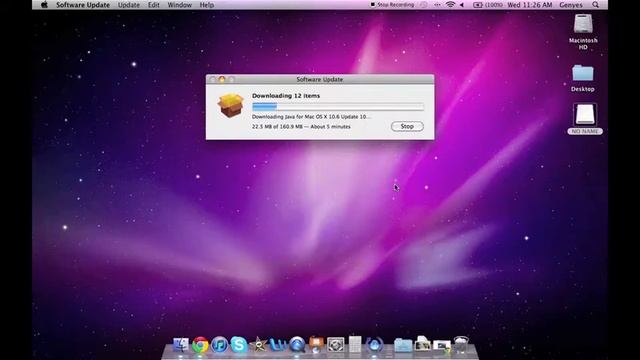Click the Downloading 12 items heading
Image resolution: width=640 pixels, height=360 pixels.
[286, 96]
